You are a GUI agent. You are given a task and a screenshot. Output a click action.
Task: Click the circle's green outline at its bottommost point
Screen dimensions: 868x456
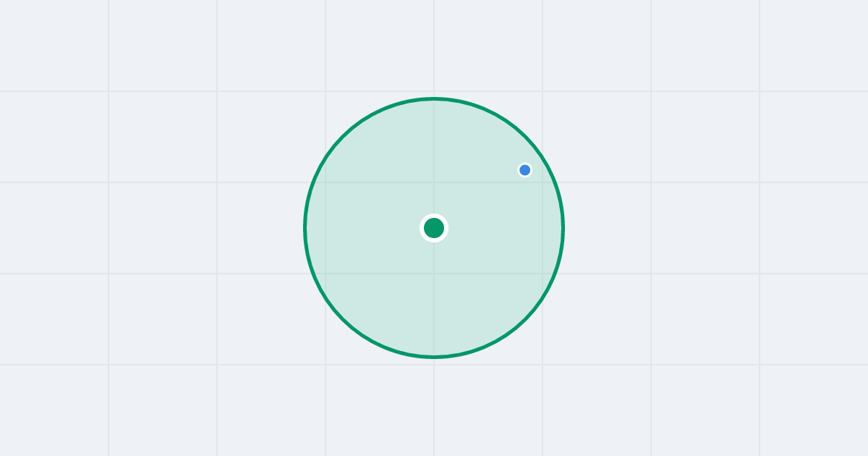pos(434,357)
